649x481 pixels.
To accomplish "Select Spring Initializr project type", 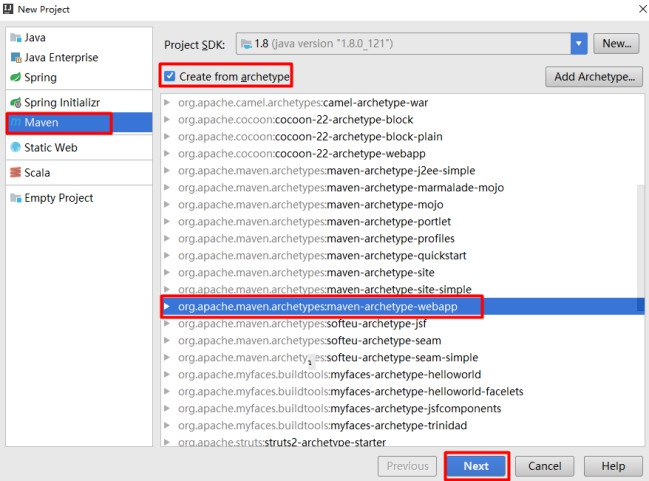I will click(x=79, y=102).
